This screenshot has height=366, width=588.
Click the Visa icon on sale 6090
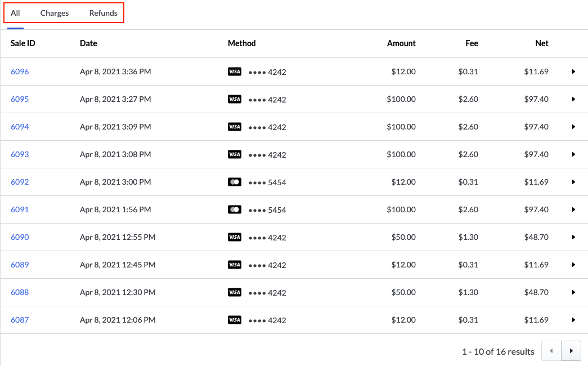coord(235,237)
